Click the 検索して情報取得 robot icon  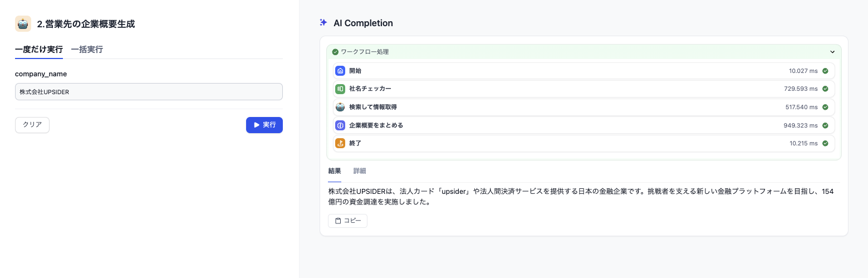340,107
